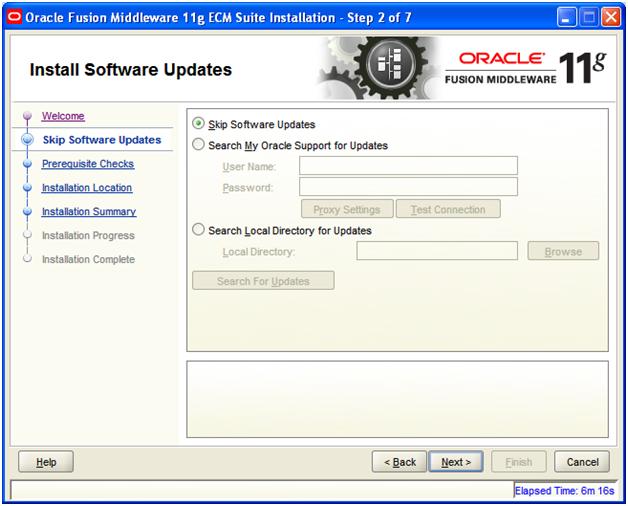Jump to Installation Location step
Viewport: 628px width, 506px height.
(x=87, y=187)
